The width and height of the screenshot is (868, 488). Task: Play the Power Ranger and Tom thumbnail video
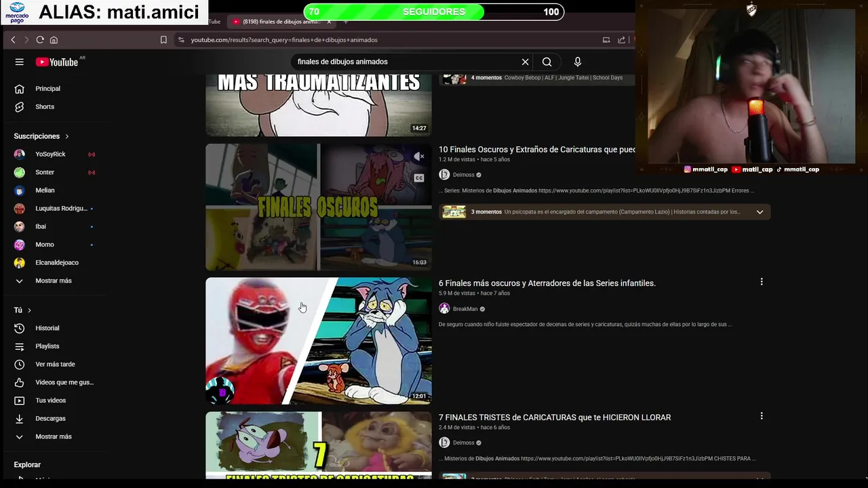point(319,341)
